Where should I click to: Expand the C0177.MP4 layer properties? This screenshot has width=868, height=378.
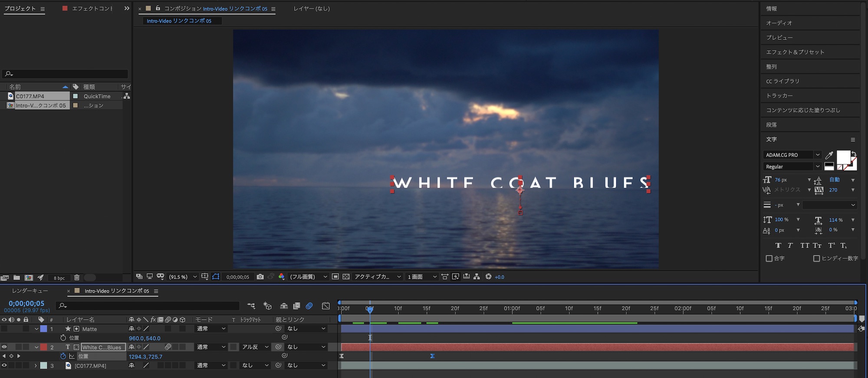(36, 366)
